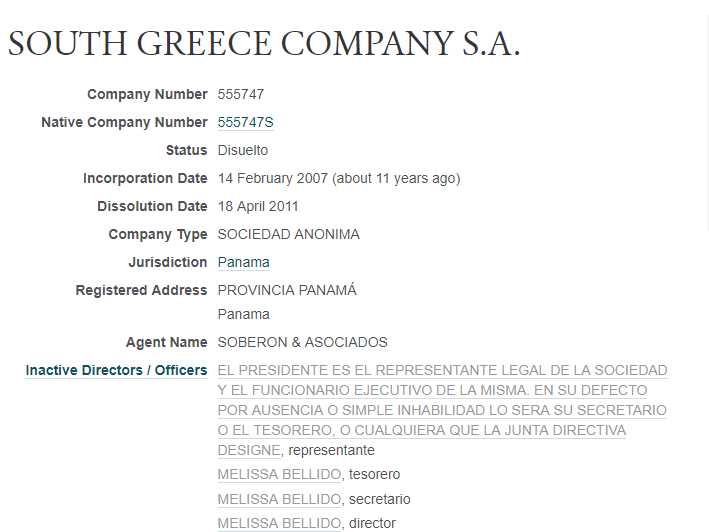
Task: Click the Company Type field label
Action: (158, 235)
